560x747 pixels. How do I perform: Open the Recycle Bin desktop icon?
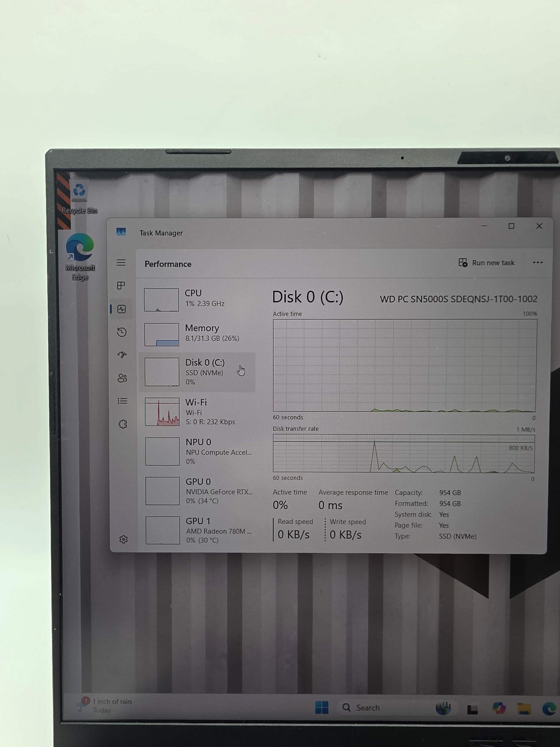click(x=79, y=198)
